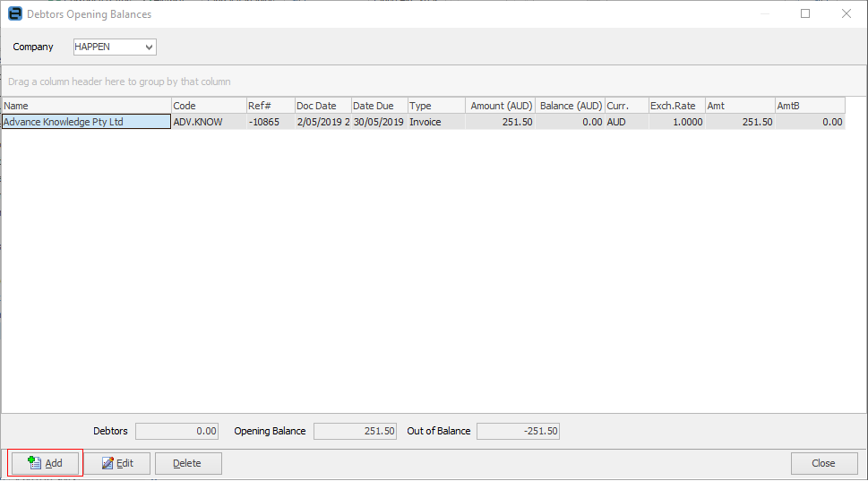868x481 pixels.
Task: Click the Edit button
Action: (x=116, y=463)
